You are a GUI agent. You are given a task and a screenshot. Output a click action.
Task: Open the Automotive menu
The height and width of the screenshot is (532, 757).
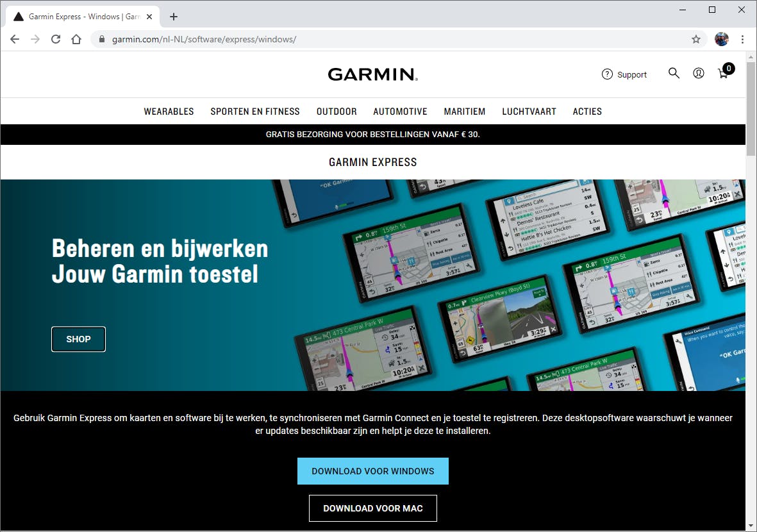point(400,112)
